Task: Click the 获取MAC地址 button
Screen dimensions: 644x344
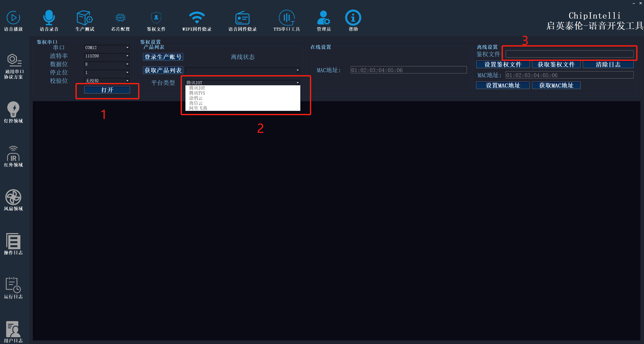Action: (x=556, y=85)
